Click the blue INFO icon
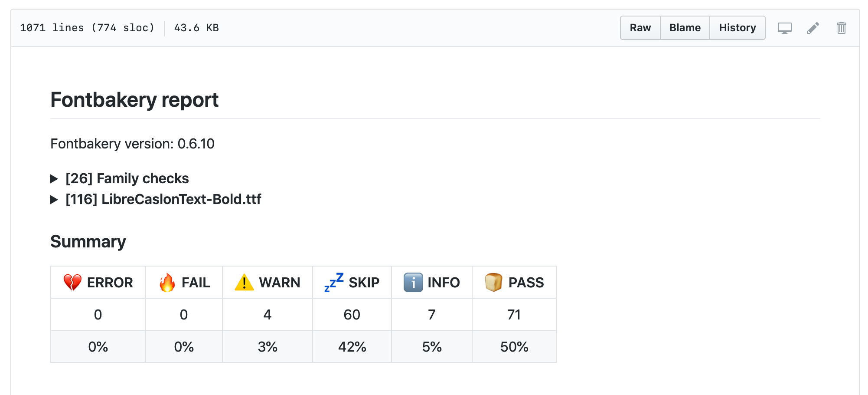The height and width of the screenshot is (395, 868). pos(413,282)
